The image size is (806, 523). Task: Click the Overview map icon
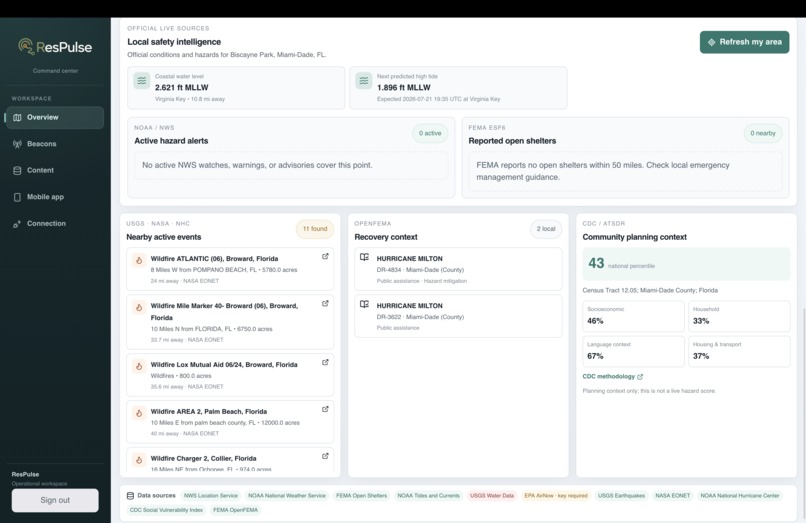click(x=17, y=117)
